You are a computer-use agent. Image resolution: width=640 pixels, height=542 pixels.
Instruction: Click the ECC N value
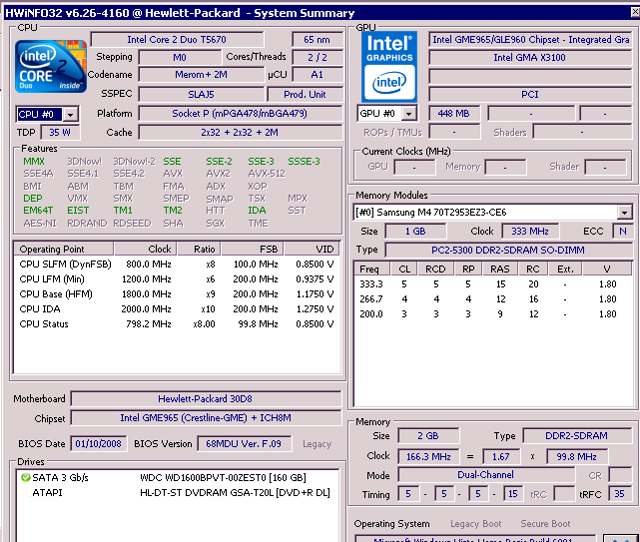coord(622,231)
